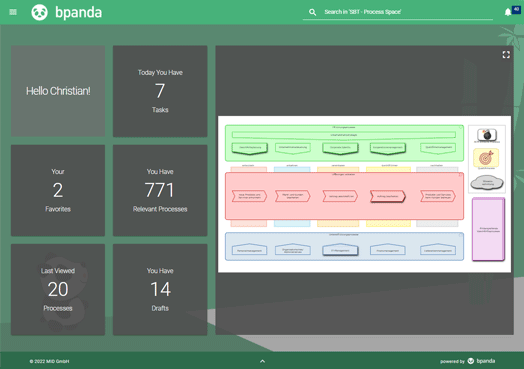Image resolution: width=524 pixels, height=369 pixels.
Task: Open the 14 Drafts tile
Action: [x=160, y=289]
